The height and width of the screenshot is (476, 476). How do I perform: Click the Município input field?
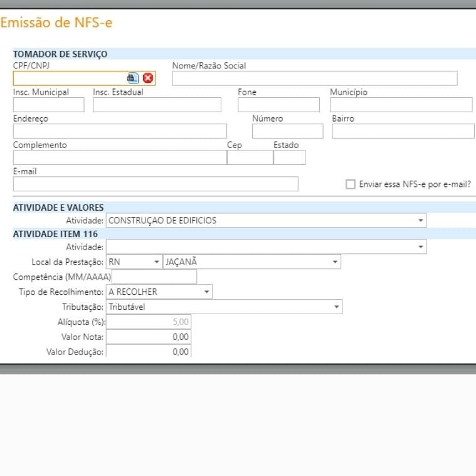coord(401,105)
